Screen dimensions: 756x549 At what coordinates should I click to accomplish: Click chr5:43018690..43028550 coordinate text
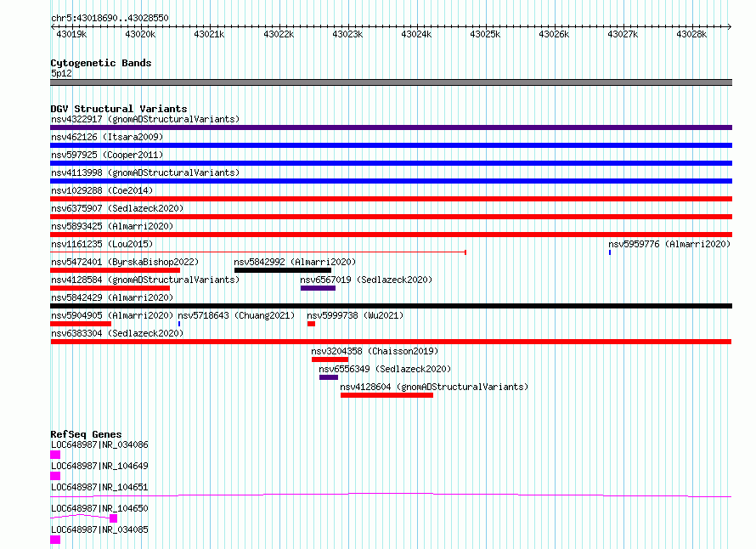coord(110,19)
